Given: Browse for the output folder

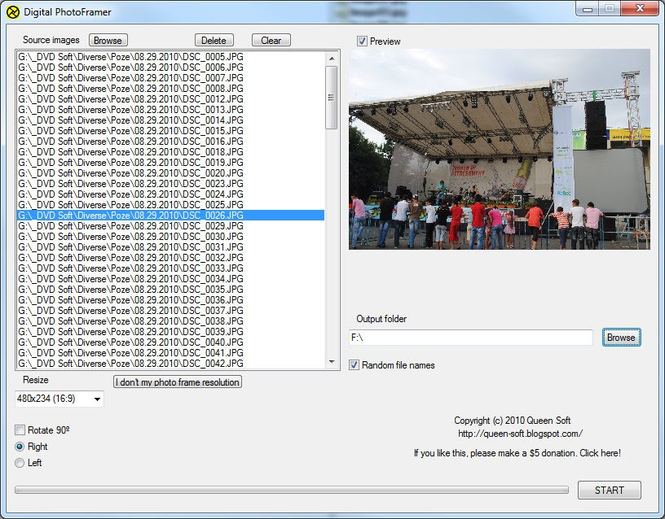Looking at the screenshot, I should point(620,337).
